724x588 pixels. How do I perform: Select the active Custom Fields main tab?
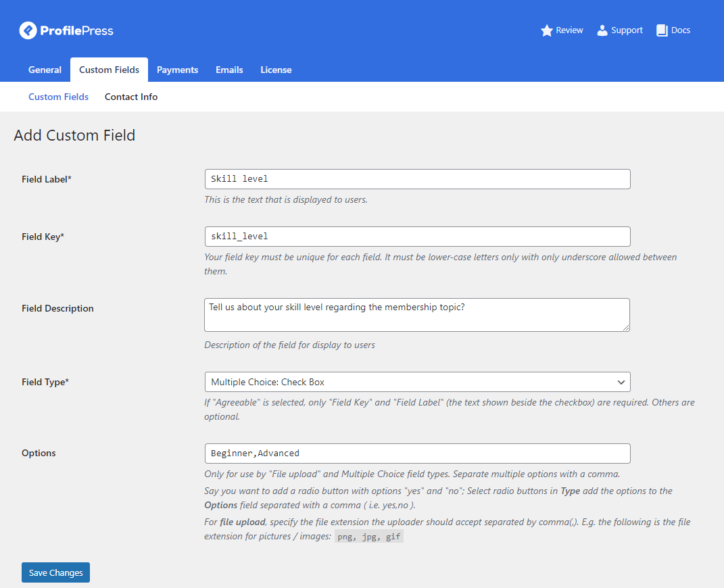click(x=109, y=70)
